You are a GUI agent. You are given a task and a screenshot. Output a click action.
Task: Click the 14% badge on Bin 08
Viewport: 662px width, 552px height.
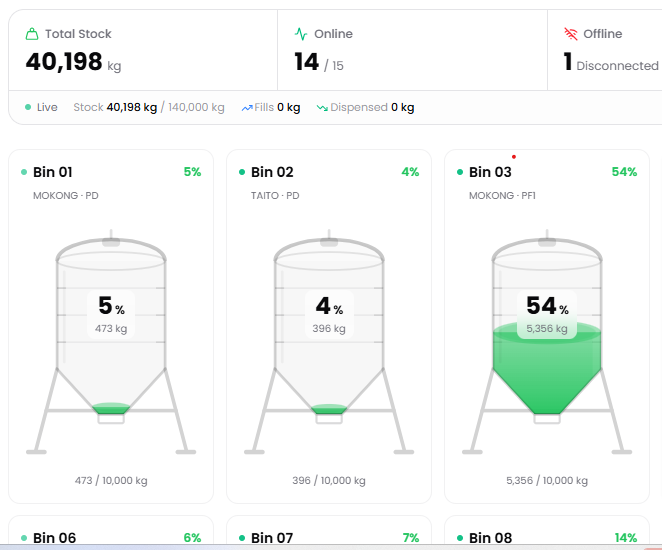coord(626,538)
